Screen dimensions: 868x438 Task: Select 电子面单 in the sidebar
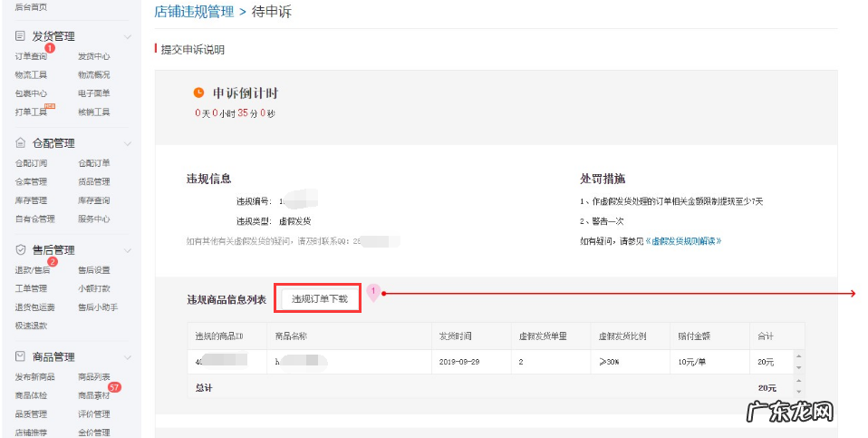coord(94,93)
